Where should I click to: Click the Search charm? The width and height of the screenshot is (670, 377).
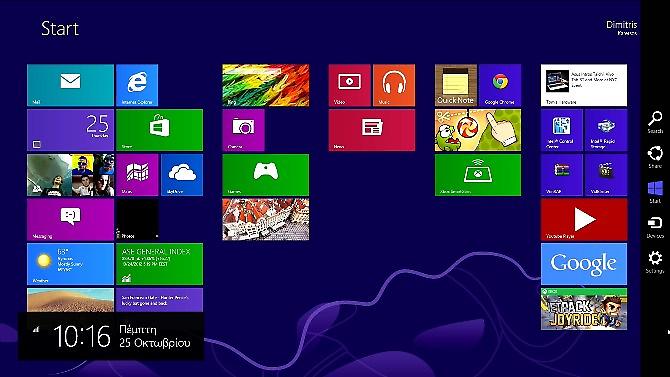click(655, 122)
